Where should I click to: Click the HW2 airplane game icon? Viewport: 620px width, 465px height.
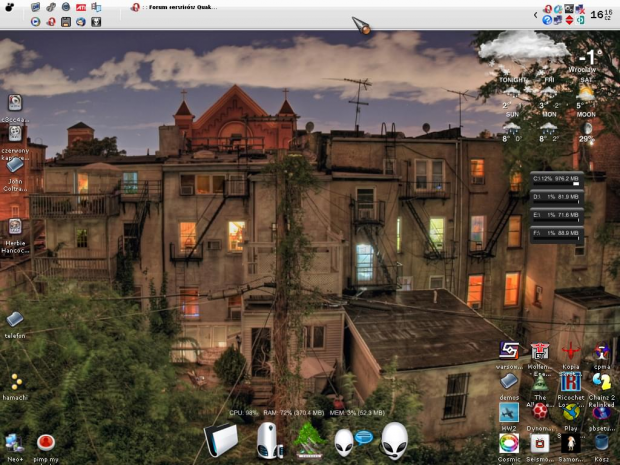508,412
